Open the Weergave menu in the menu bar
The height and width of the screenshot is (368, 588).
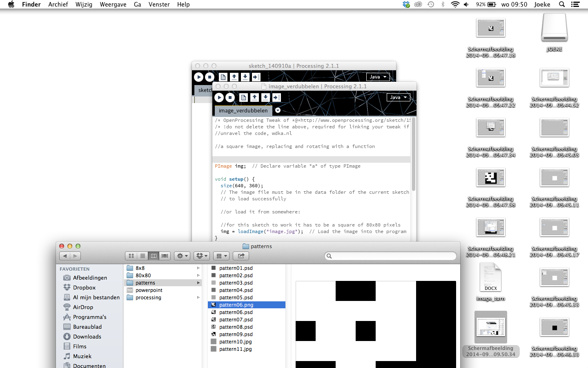(x=113, y=4)
